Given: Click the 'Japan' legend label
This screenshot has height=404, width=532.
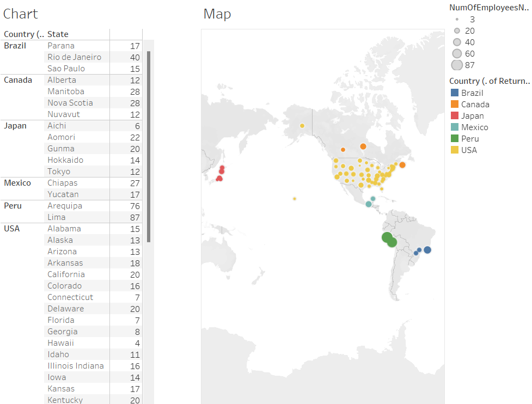Looking at the screenshot, I should (472, 116).
